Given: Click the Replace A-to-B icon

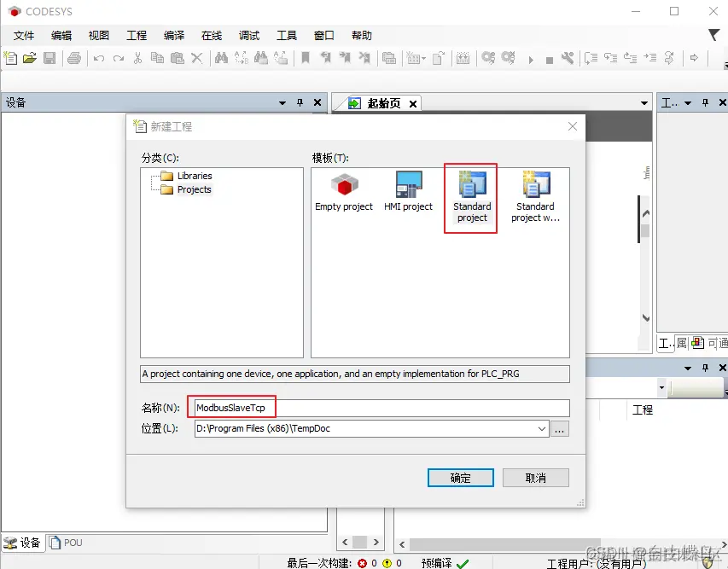Looking at the screenshot, I should click(242, 58).
